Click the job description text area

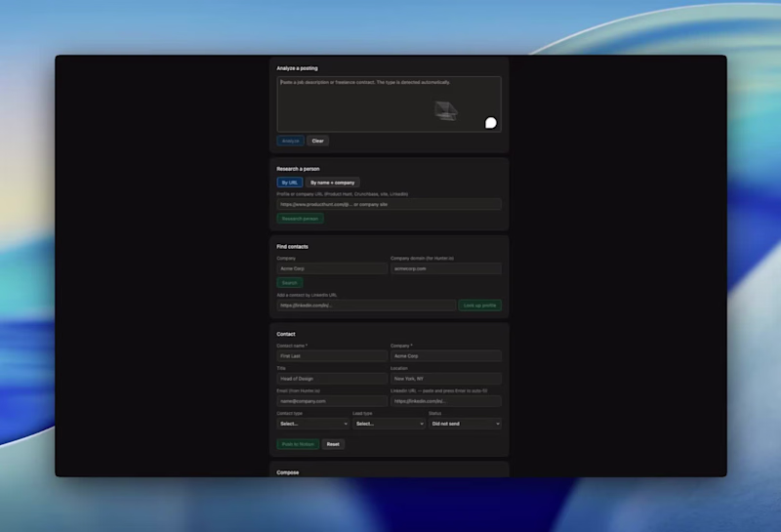pos(389,104)
